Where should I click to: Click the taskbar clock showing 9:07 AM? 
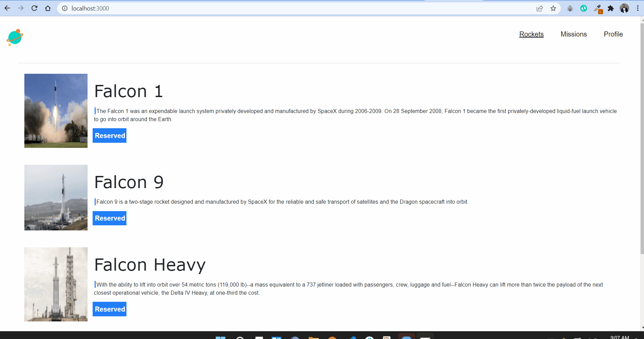pos(620,337)
